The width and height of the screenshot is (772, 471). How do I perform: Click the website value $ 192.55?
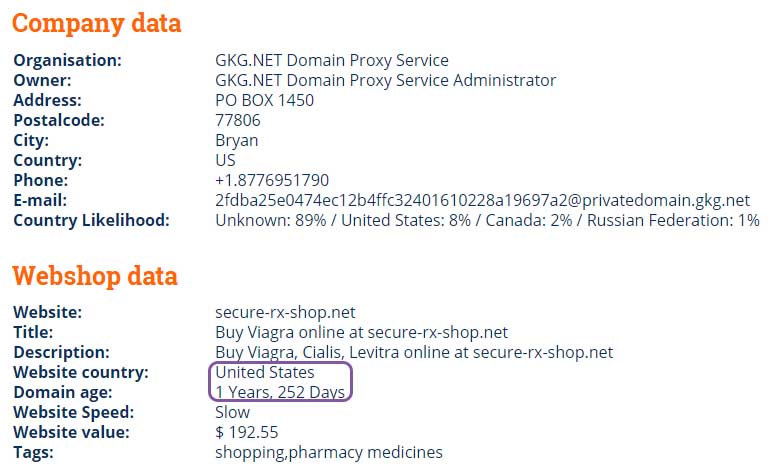247,432
